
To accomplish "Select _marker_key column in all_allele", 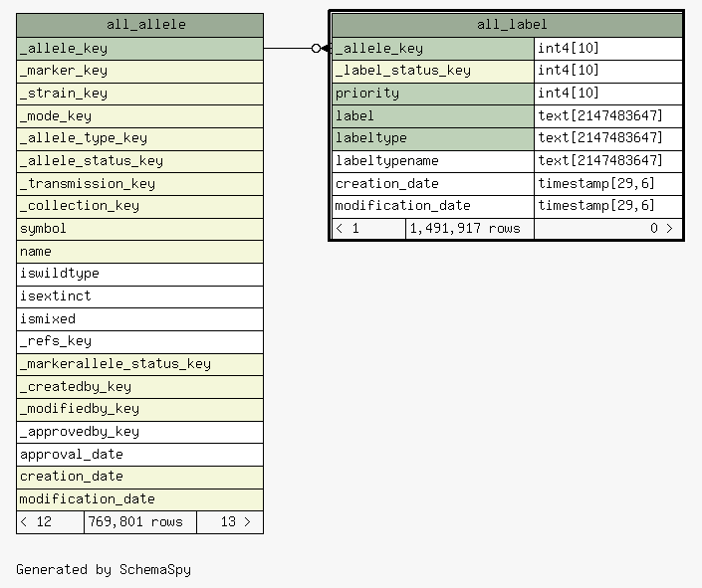I will pos(139,71).
